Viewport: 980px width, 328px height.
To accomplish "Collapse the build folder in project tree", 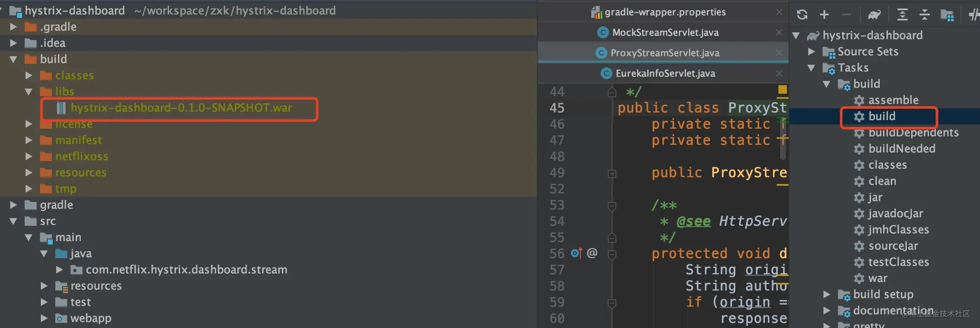I will pyautogui.click(x=13, y=59).
